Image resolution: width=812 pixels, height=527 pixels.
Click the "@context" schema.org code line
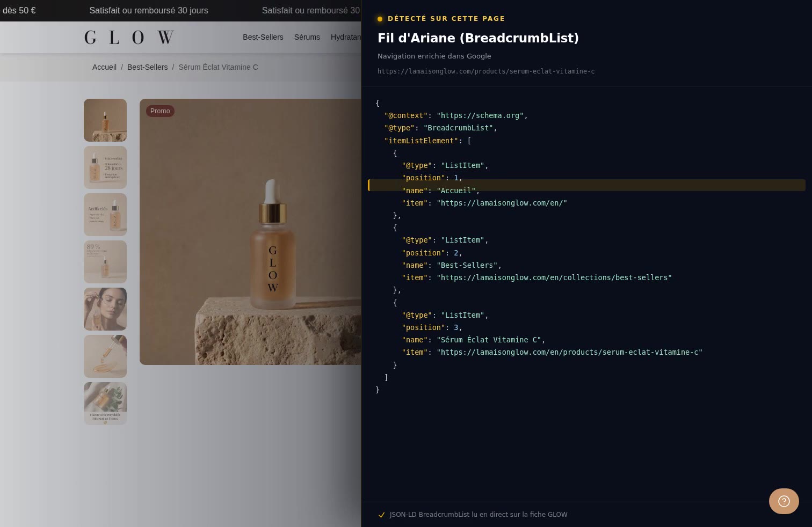pos(456,115)
